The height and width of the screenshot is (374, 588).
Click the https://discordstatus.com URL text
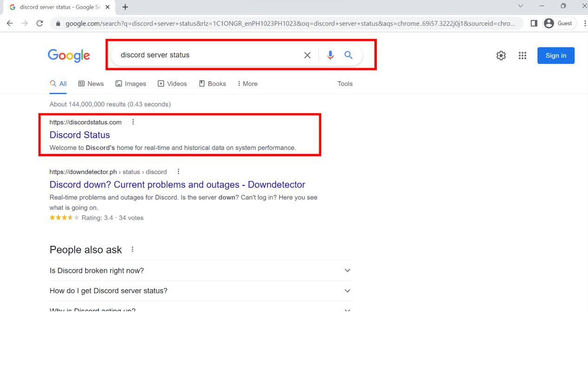85,122
